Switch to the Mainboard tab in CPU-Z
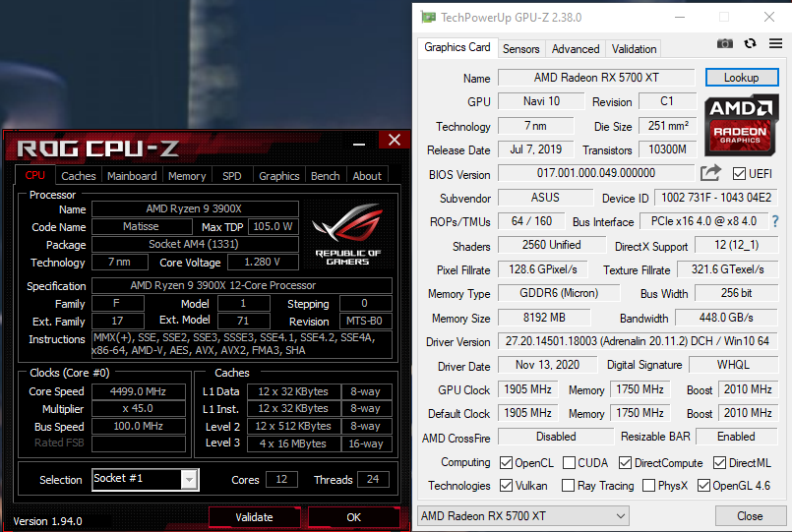The height and width of the screenshot is (532, 792). 132,176
